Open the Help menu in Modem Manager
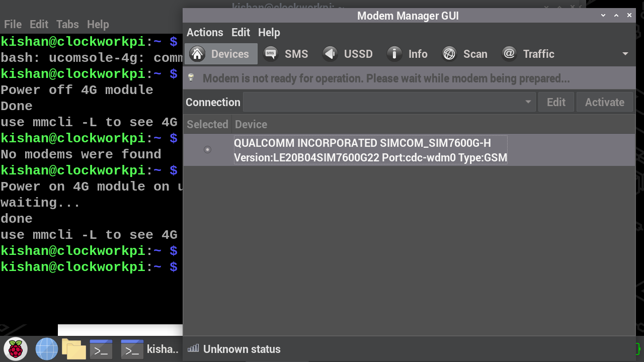 click(269, 32)
